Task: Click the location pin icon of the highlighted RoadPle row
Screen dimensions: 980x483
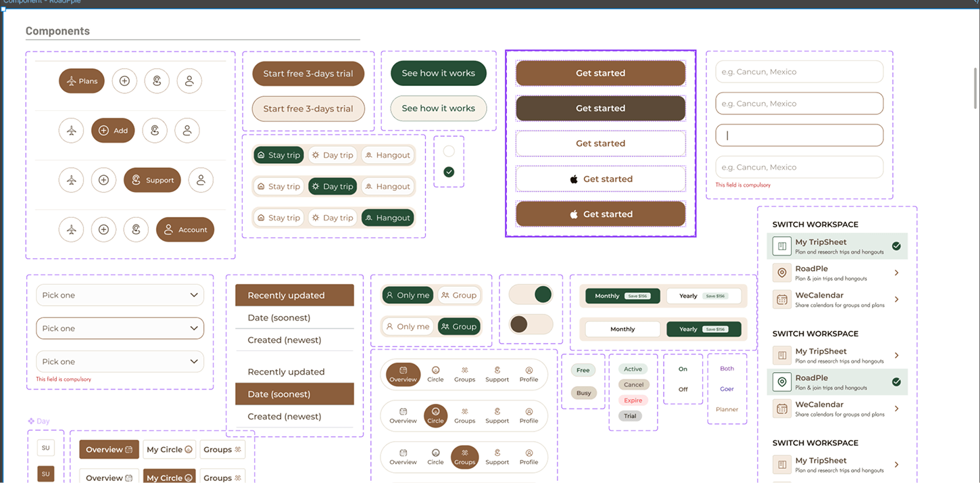Action: pyautogui.click(x=782, y=382)
